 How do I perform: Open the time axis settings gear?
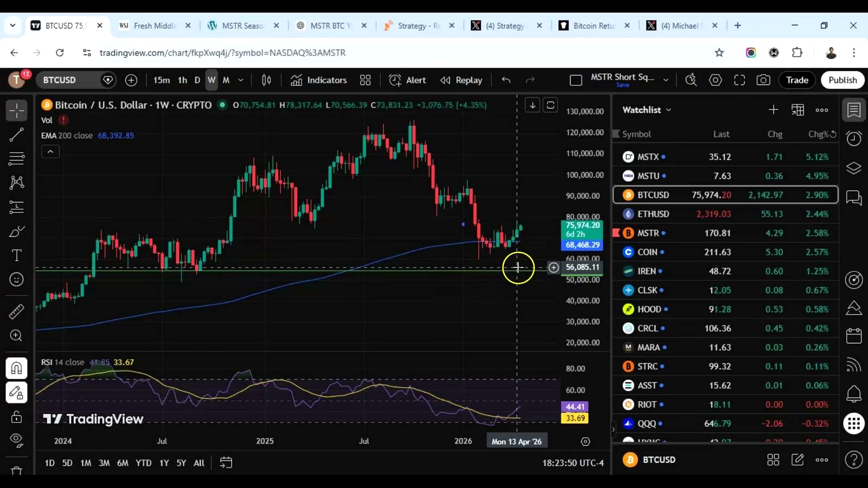(585, 441)
